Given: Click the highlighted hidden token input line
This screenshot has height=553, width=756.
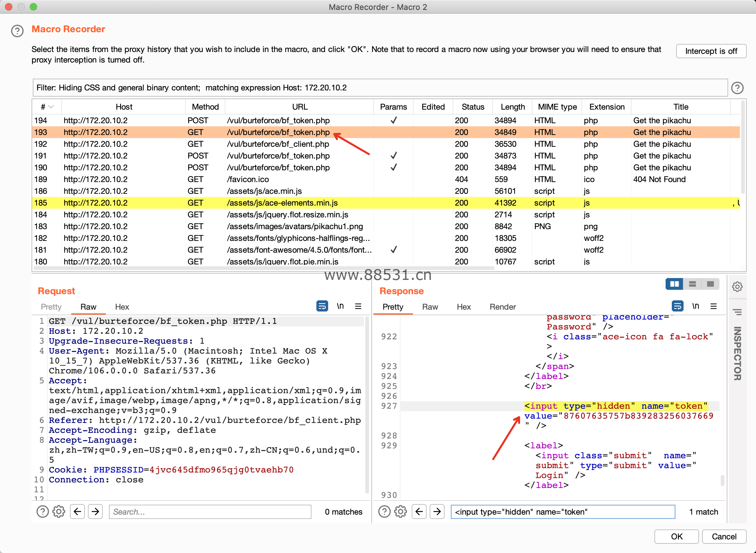Looking at the screenshot, I should click(616, 406).
